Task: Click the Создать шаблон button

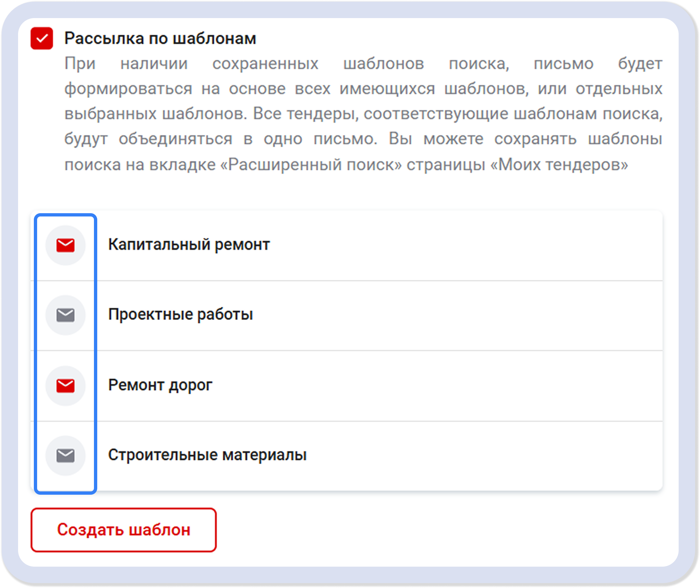Action: [x=123, y=529]
